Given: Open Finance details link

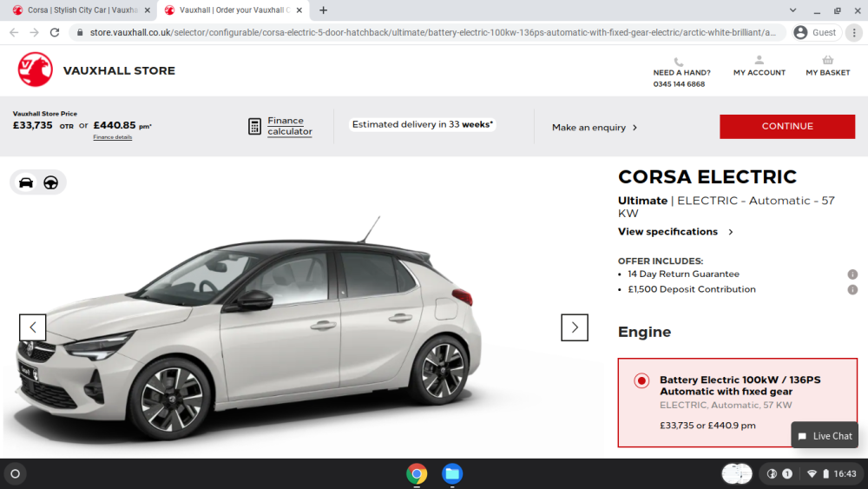Looking at the screenshot, I should [x=112, y=137].
